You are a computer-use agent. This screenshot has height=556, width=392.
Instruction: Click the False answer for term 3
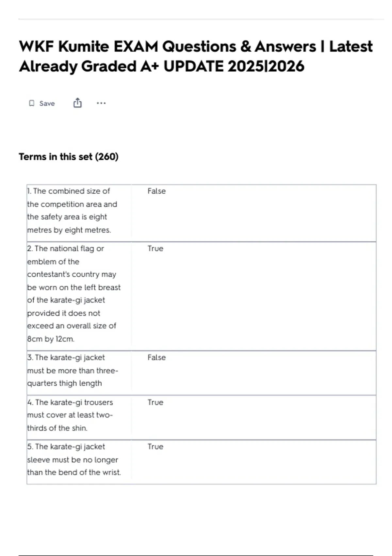click(156, 357)
